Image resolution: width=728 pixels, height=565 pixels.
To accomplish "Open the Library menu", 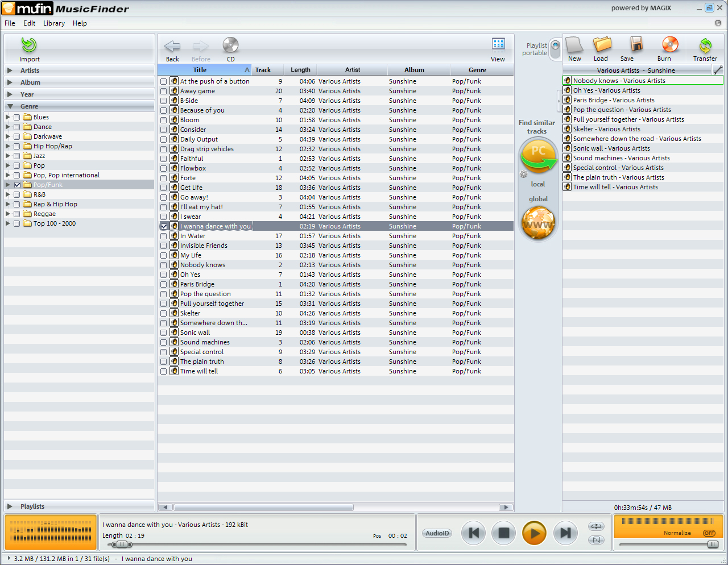I will [x=54, y=23].
